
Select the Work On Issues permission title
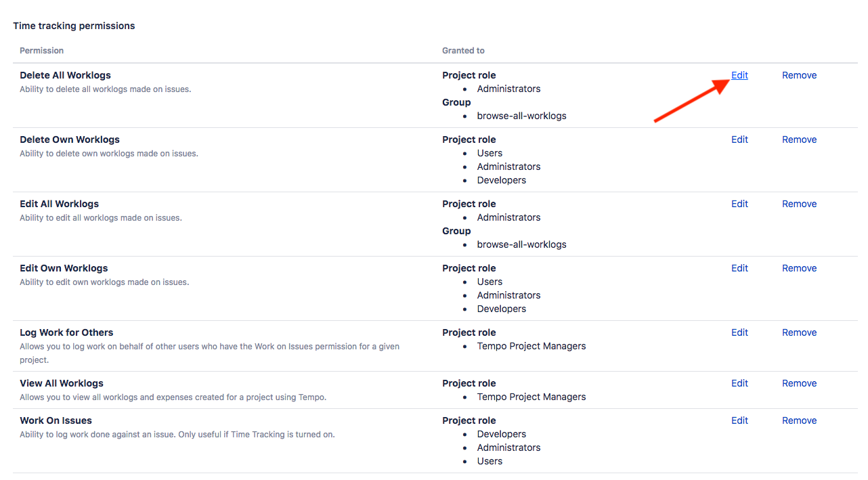(x=56, y=420)
